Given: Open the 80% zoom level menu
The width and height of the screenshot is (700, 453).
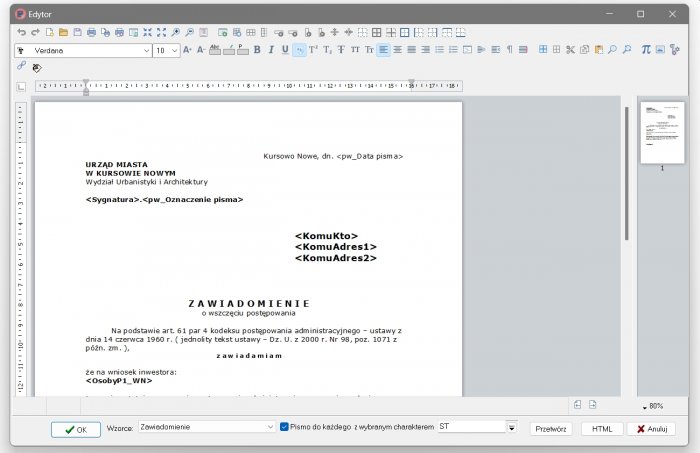Looking at the screenshot, I should click(x=652, y=406).
